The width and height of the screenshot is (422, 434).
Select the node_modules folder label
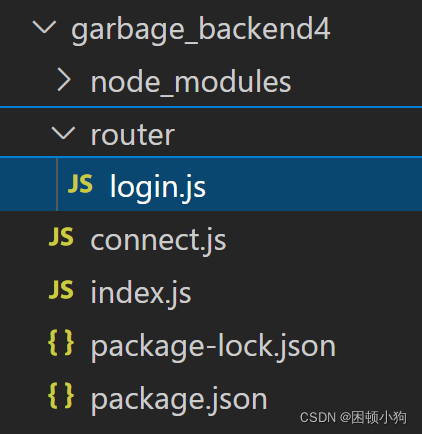click(x=191, y=82)
